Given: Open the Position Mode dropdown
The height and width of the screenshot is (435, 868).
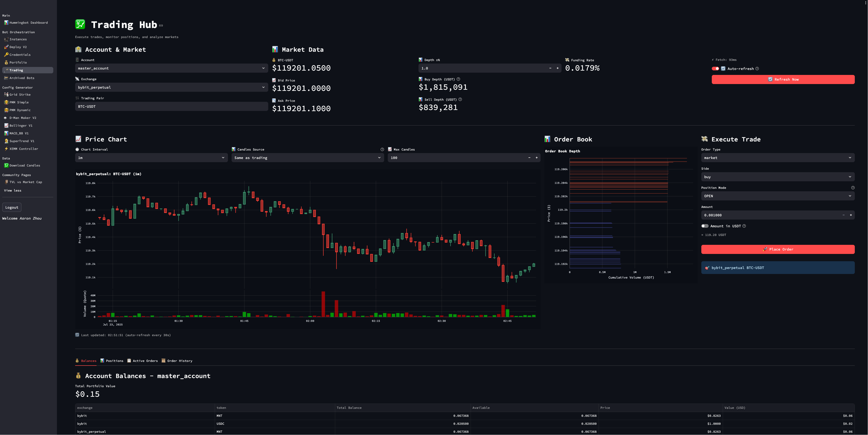Looking at the screenshot, I should (x=778, y=196).
